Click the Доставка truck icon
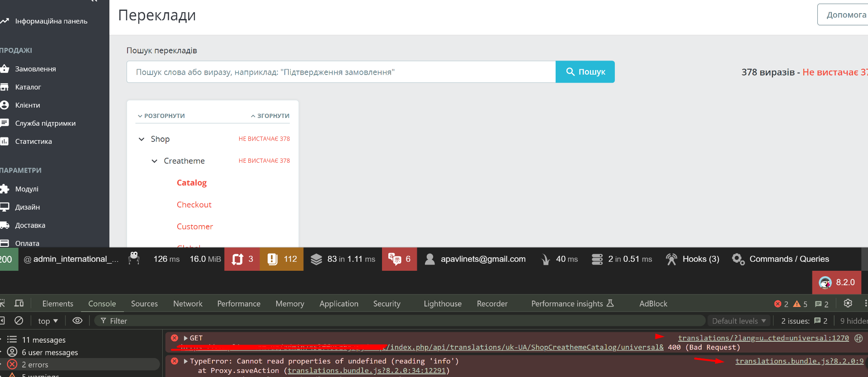 [5, 225]
